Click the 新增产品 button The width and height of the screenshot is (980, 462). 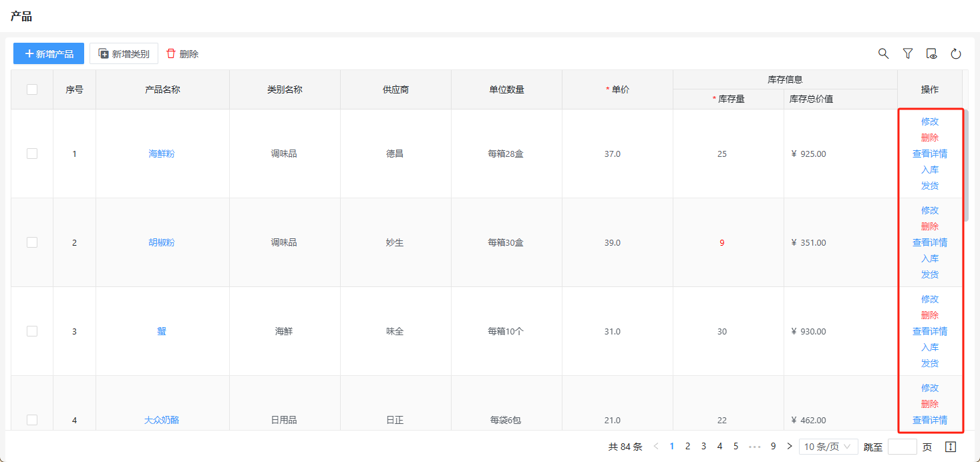click(x=49, y=53)
